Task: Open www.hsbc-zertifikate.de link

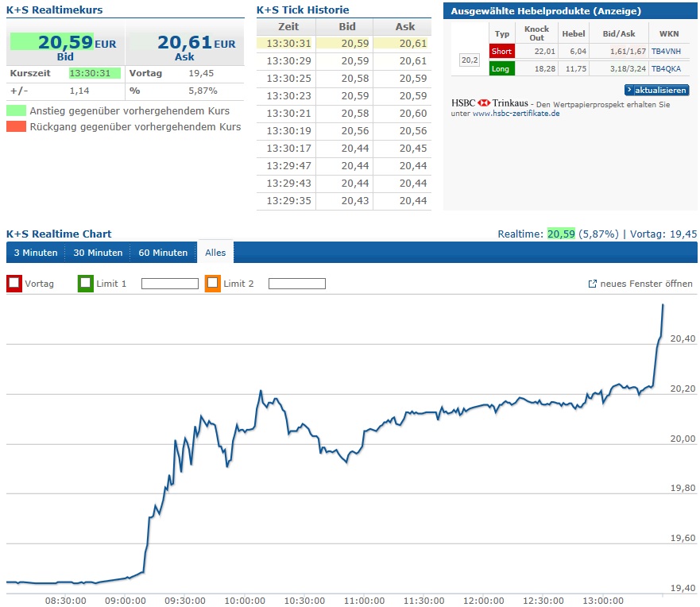Action: point(516,114)
